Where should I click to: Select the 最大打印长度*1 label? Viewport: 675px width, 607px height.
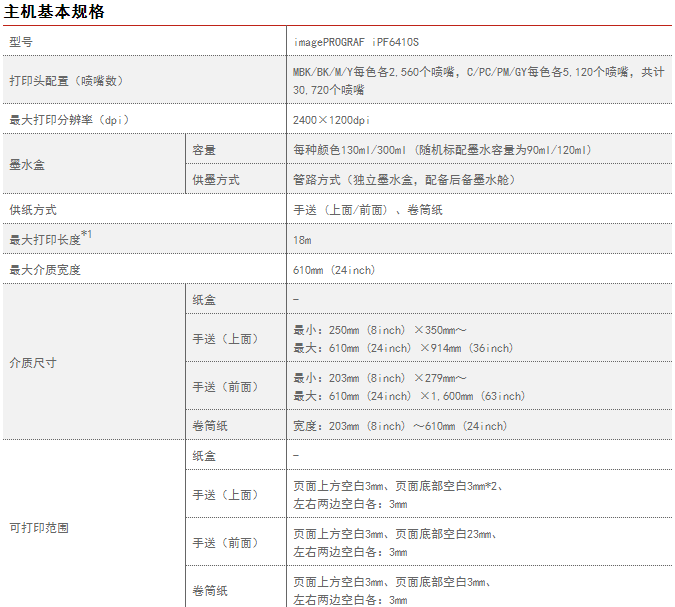pyautogui.click(x=50, y=238)
